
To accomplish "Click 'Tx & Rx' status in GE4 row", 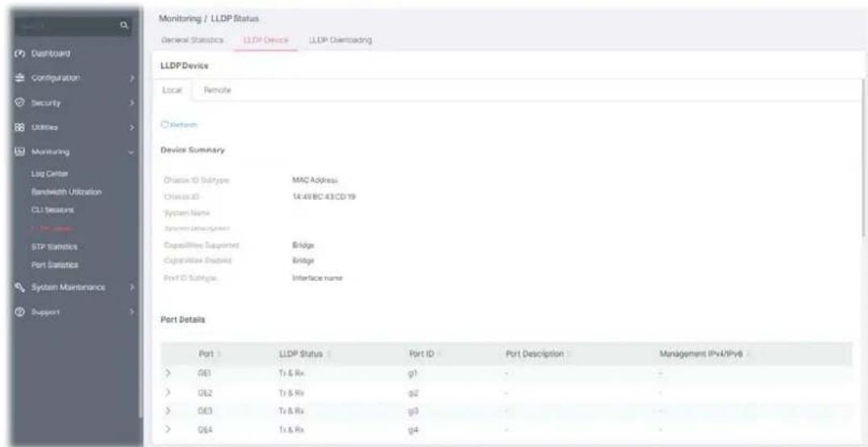I will coord(292,428).
